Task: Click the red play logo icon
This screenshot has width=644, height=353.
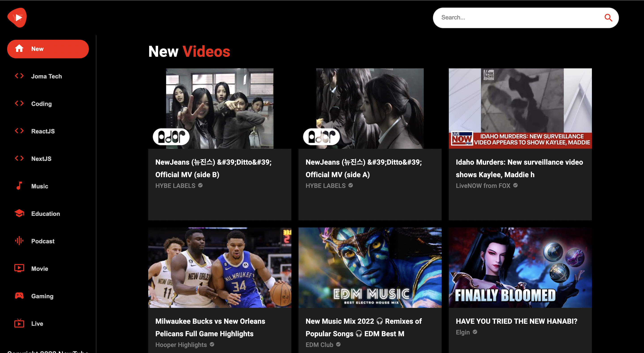Action: click(x=17, y=17)
